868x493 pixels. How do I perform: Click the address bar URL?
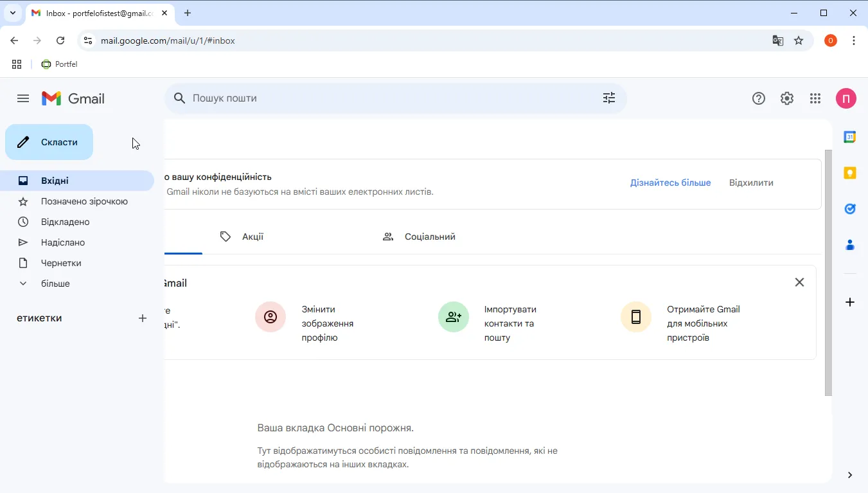click(168, 40)
